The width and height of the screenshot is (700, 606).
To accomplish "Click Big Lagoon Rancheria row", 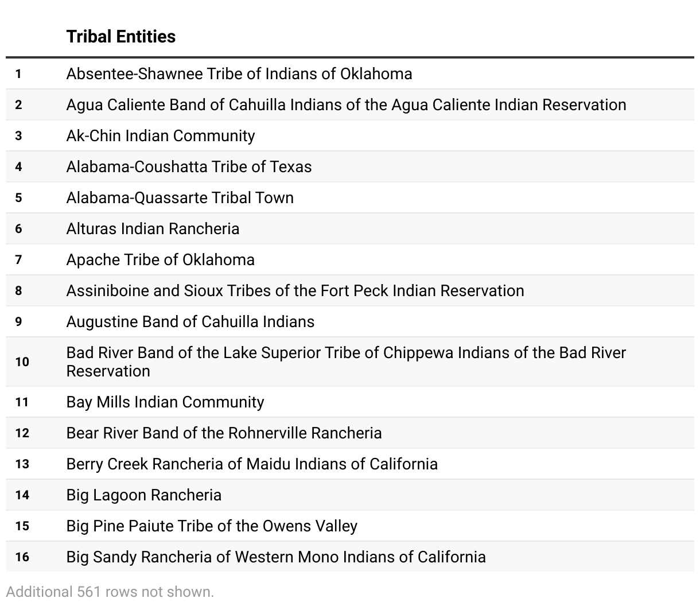I will tap(143, 495).
